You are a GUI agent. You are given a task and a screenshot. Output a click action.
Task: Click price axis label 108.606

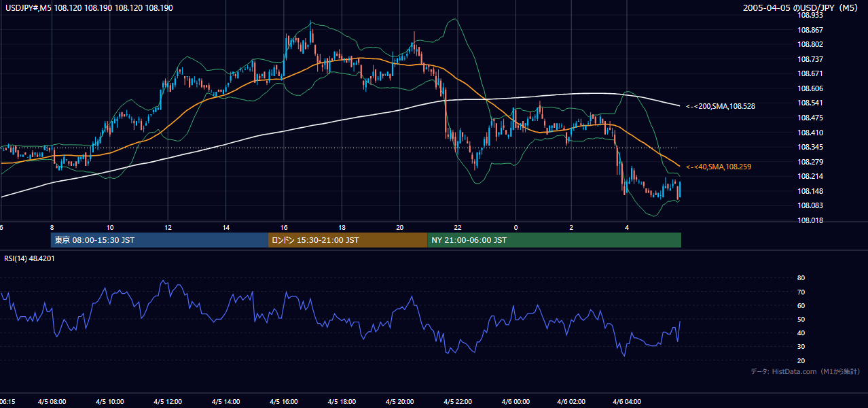812,88
